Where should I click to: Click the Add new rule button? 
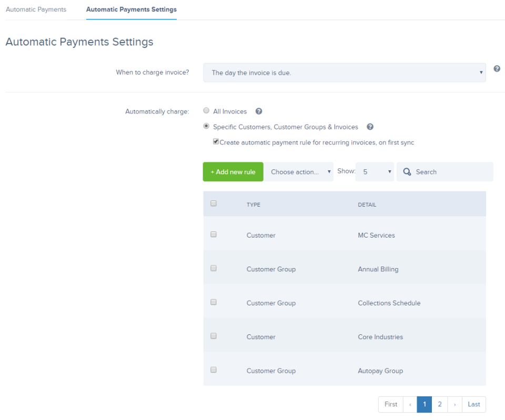tap(233, 172)
